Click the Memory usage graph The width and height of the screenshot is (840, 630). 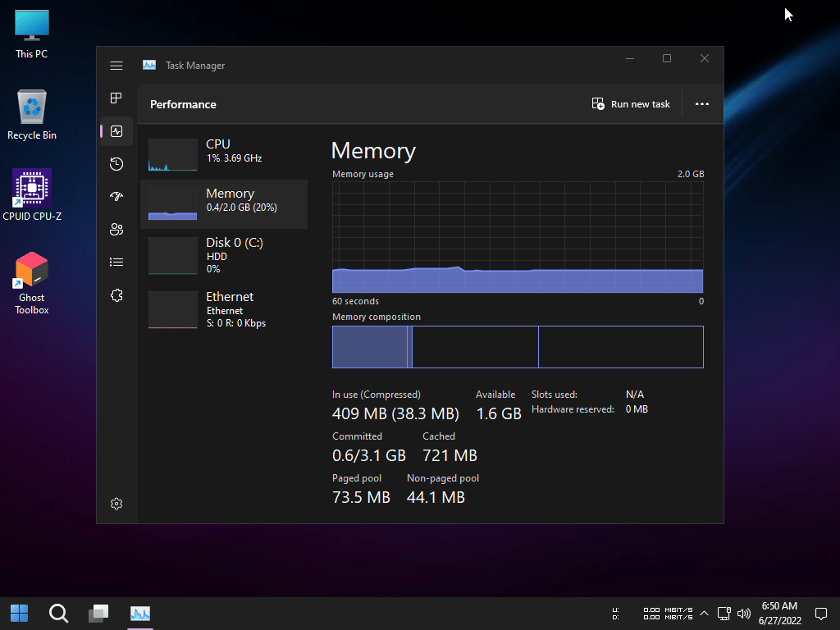pyautogui.click(x=518, y=237)
